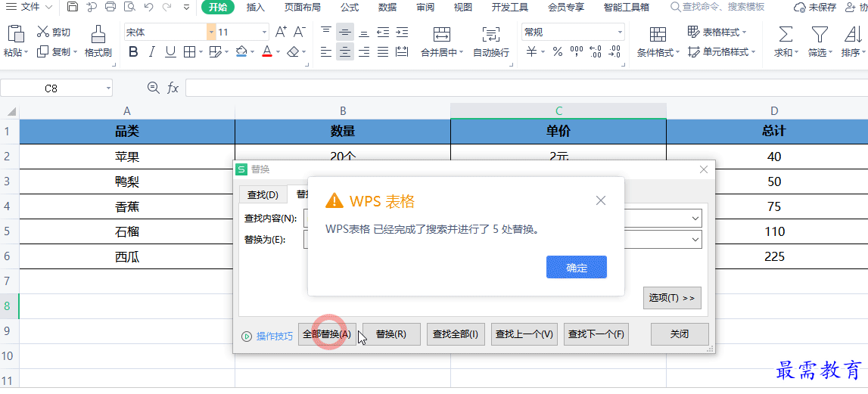Click the increase decimal places icon

596,52
